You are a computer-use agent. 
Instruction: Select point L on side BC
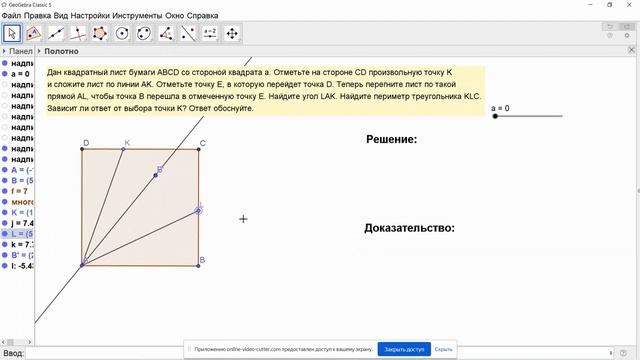[x=198, y=211]
